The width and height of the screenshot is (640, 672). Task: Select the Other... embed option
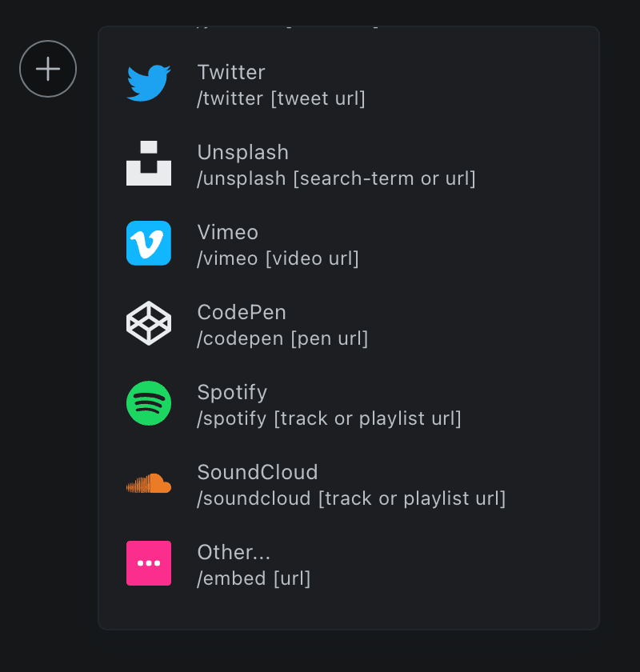[x=234, y=552]
